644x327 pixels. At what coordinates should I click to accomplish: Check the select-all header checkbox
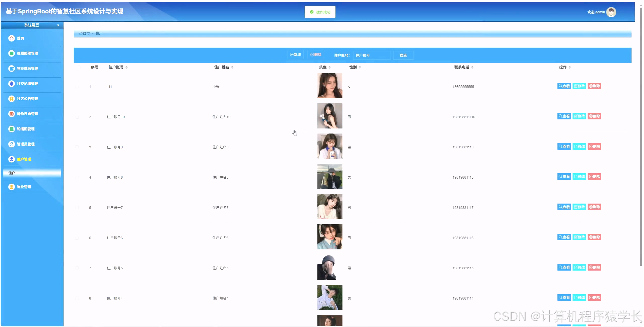[79, 67]
